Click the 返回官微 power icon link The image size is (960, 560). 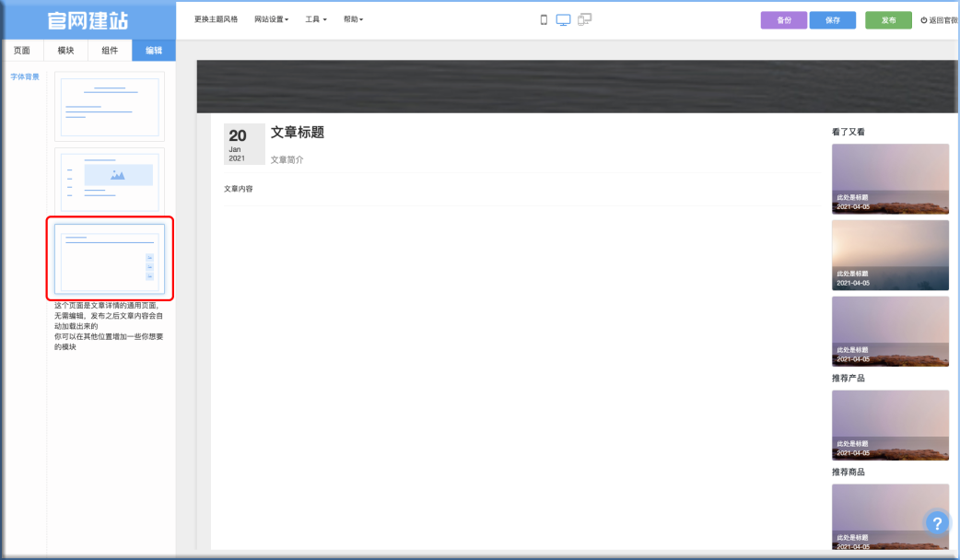point(939,20)
